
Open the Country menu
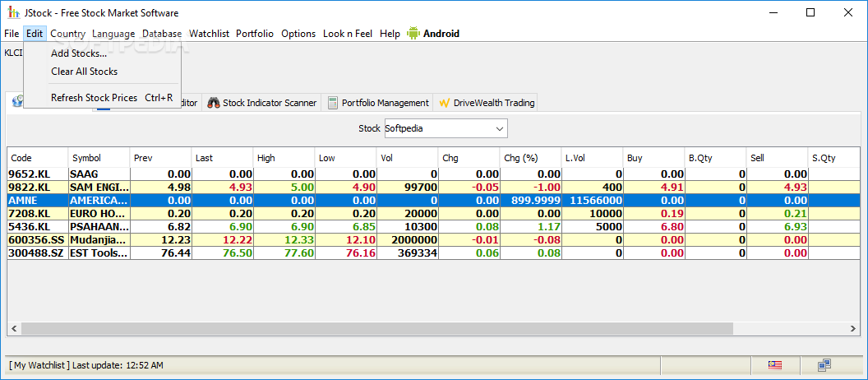pyautogui.click(x=68, y=33)
